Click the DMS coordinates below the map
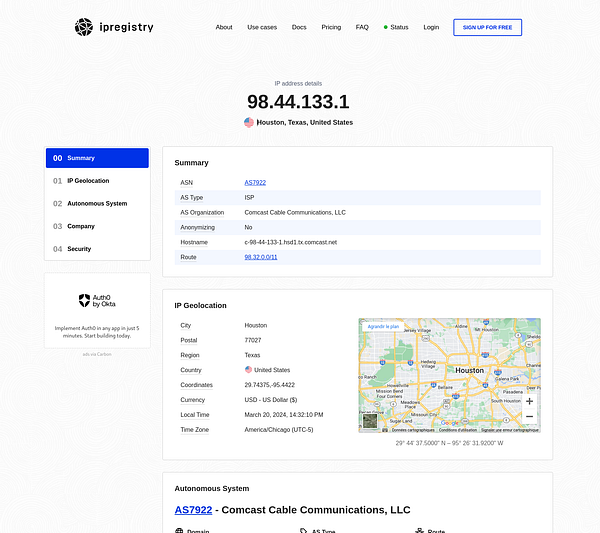This screenshot has height=533, width=600. [x=449, y=443]
